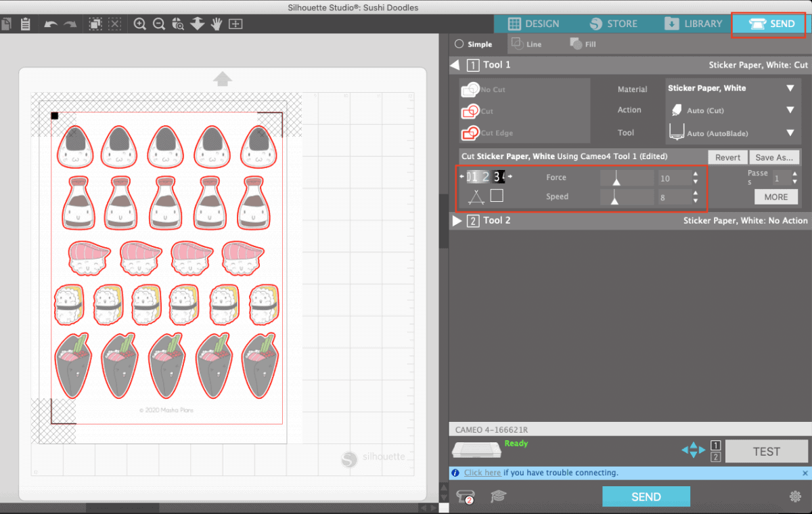Expand the Tool 2 section
This screenshot has width=812, height=514.
457,220
